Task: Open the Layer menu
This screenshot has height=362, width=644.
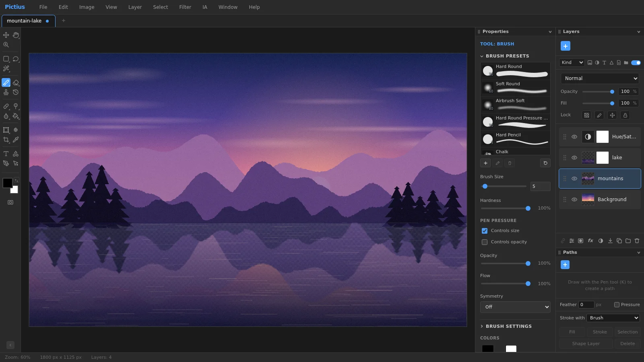Action: [x=135, y=7]
